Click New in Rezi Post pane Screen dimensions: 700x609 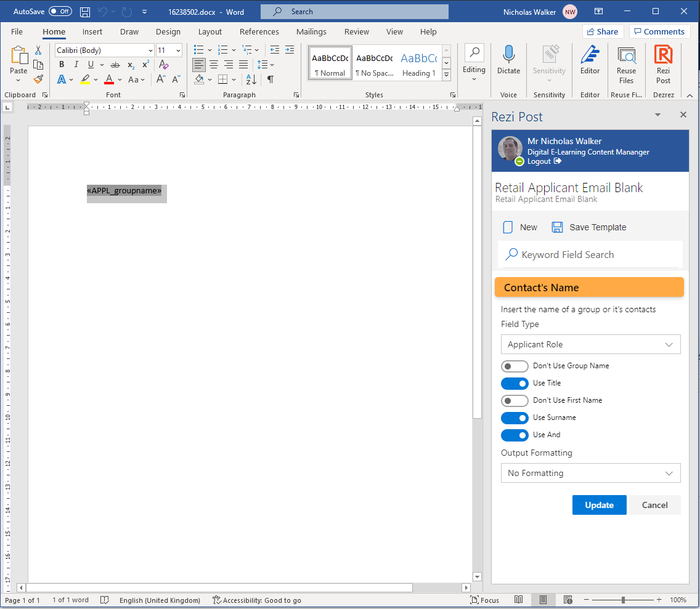(520, 228)
